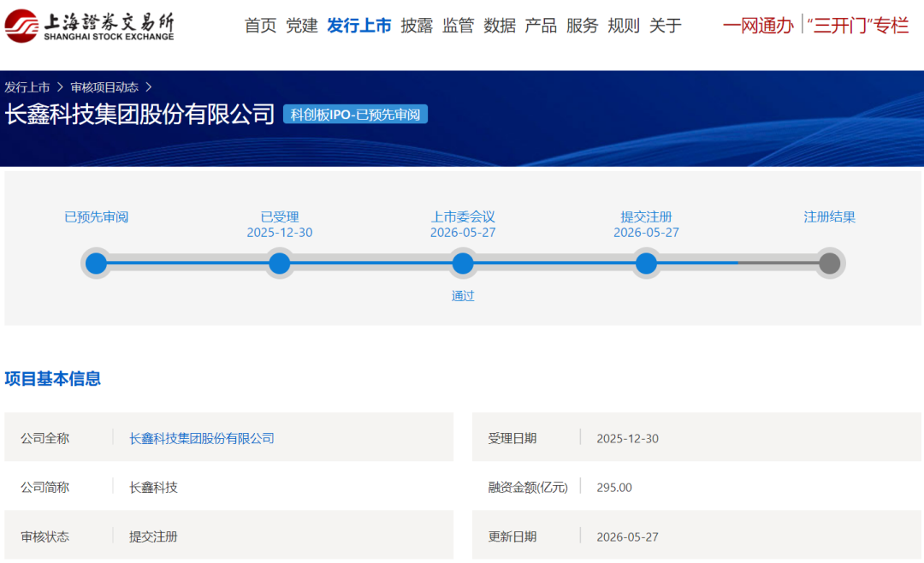
Task: Open the 规则 navigation item
Action: [624, 26]
